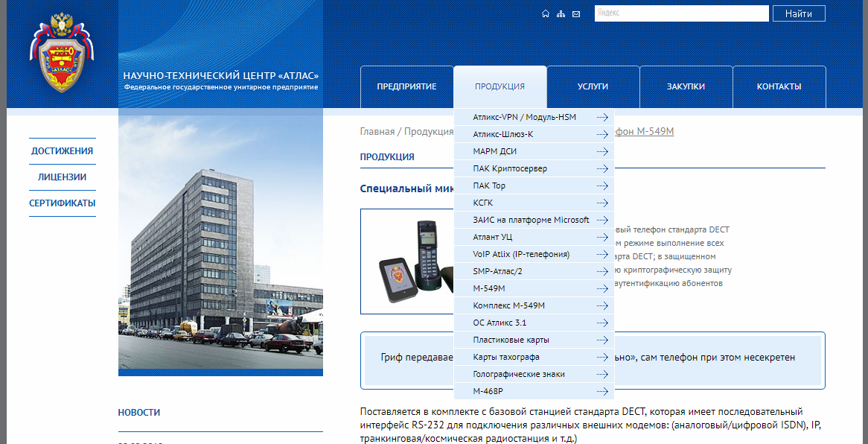Viewport: 868px width, 444px height.
Task: Click the office building photo
Action: point(220,242)
